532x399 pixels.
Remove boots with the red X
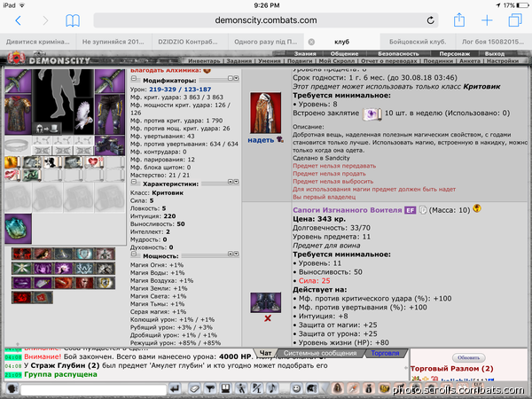click(x=268, y=318)
